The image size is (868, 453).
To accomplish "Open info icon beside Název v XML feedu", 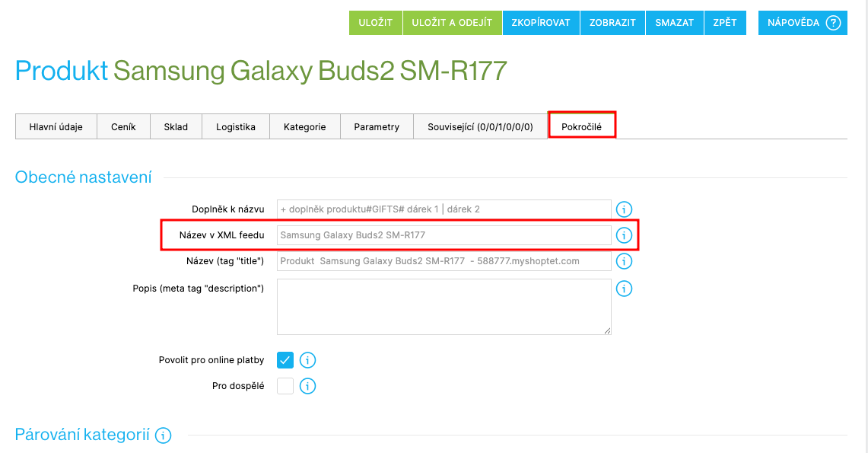I will (x=624, y=235).
